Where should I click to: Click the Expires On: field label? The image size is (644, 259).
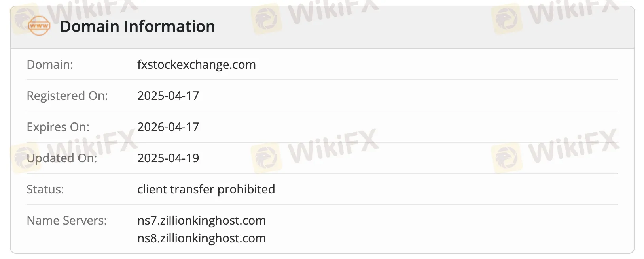58,127
